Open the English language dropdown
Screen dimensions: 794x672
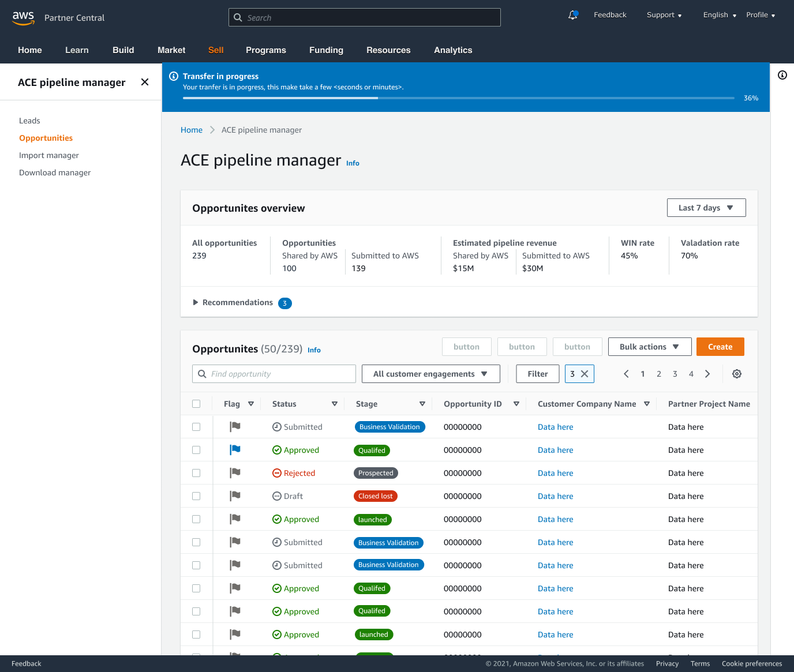coord(720,15)
